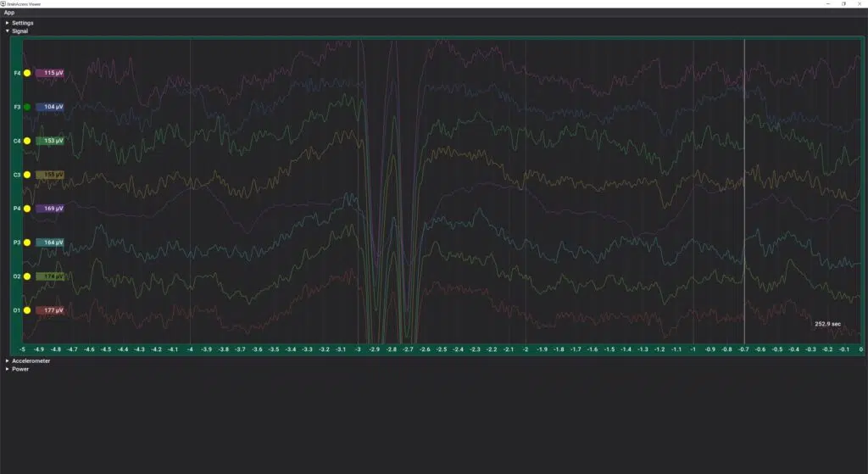Toggle the F3 green channel indicator

tap(27, 107)
